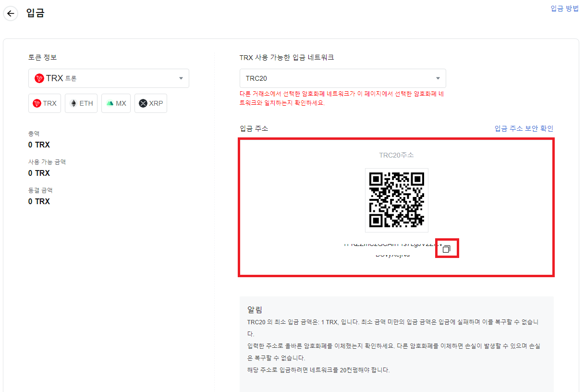Click the red network mismatch warning text
The width and height of the screenshot is (585, 392).
tap(341, 98)
